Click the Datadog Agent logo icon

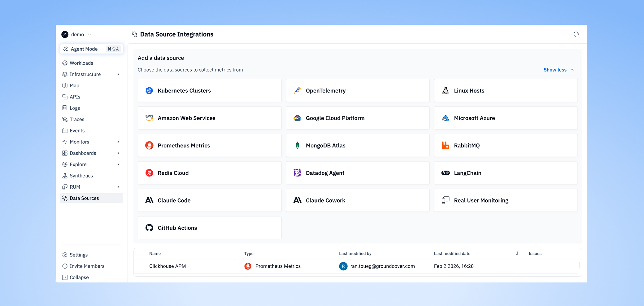point(297,173)
